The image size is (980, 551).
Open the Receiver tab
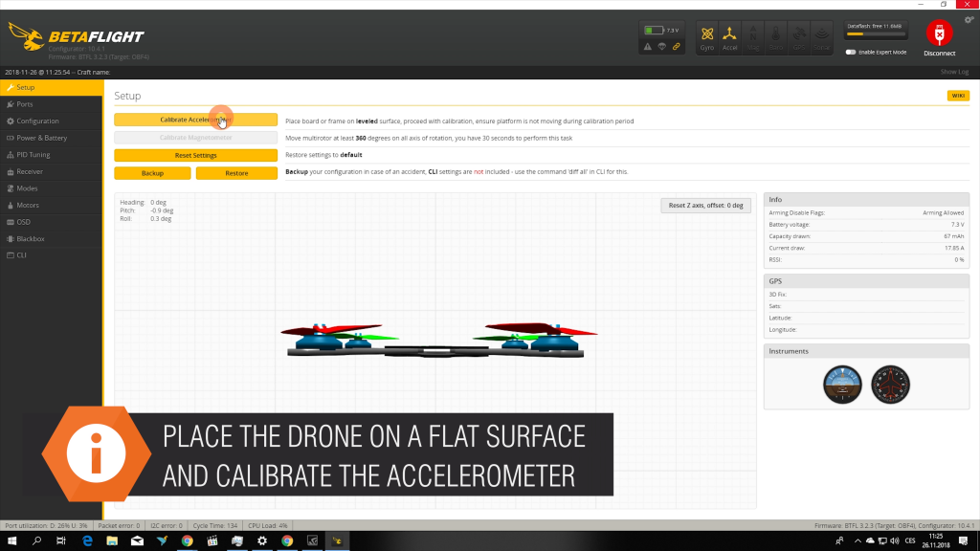[52, 172]
